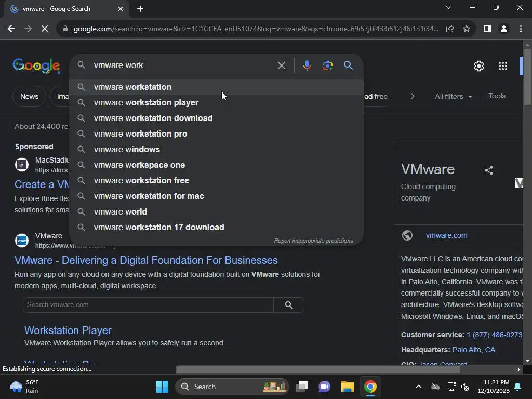
Task: Click Report inappropriate predictions
Action: click(x=313, y=241)
